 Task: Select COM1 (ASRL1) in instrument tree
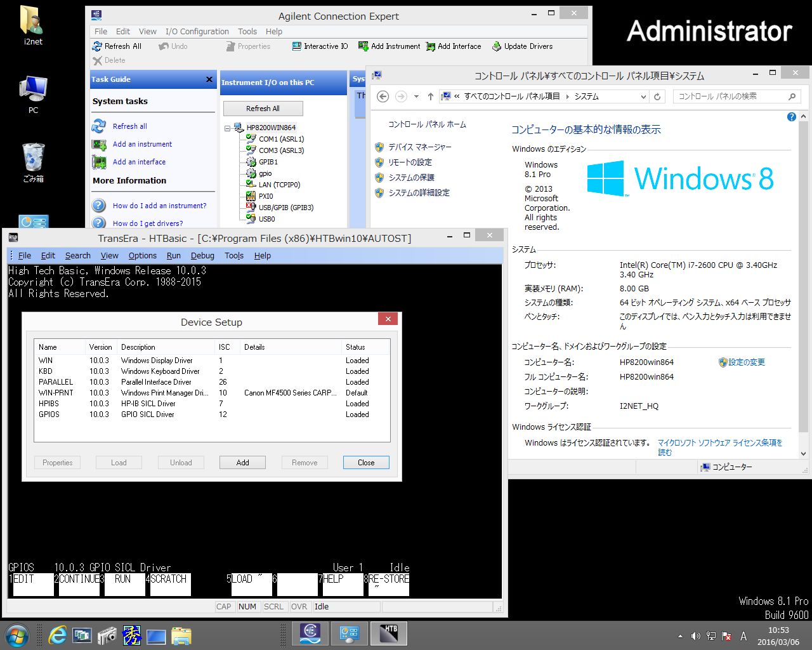281,139
